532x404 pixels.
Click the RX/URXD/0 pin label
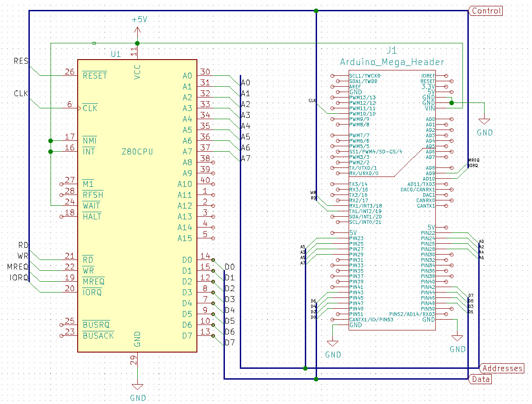click(x=364, y=173)
